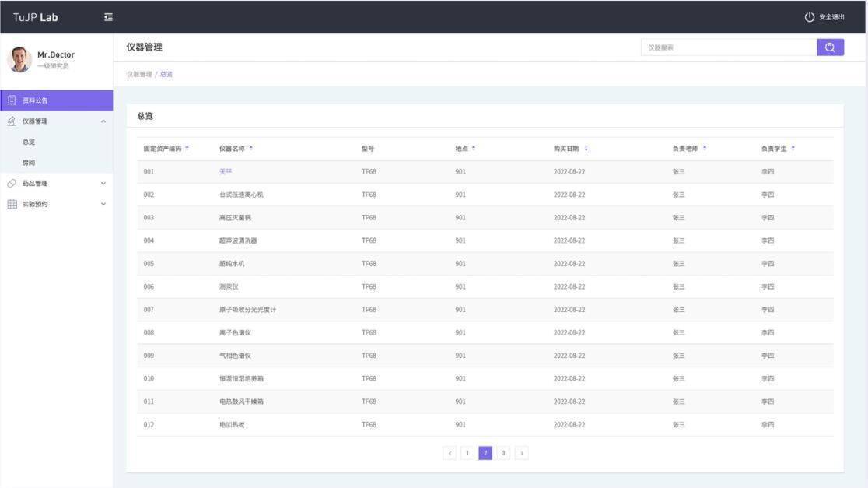Viewport: 868px width, 488px height.
Task: Select 离子色谱仪 in row 008
Action: click(235, 333)
